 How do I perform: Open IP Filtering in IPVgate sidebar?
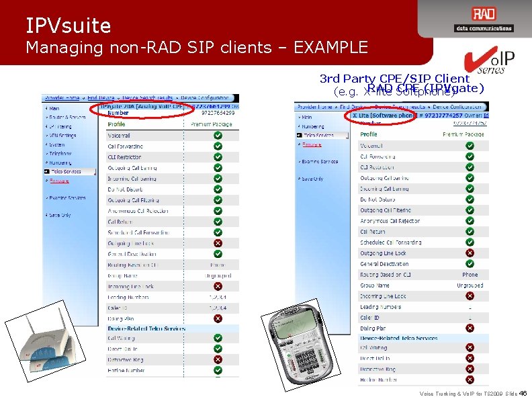point(60,126)
